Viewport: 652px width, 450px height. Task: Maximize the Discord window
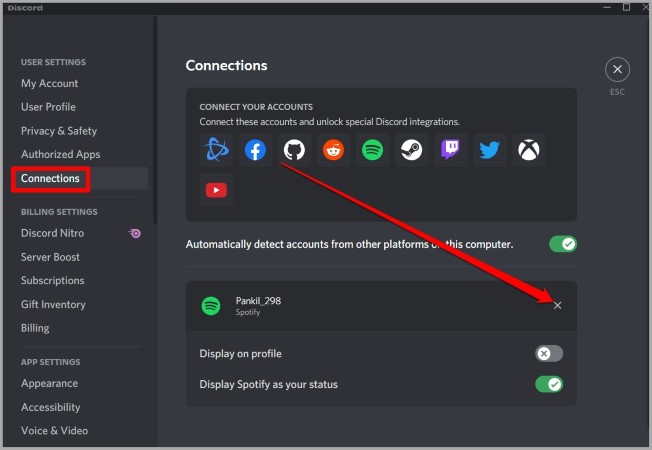point(626,7)
